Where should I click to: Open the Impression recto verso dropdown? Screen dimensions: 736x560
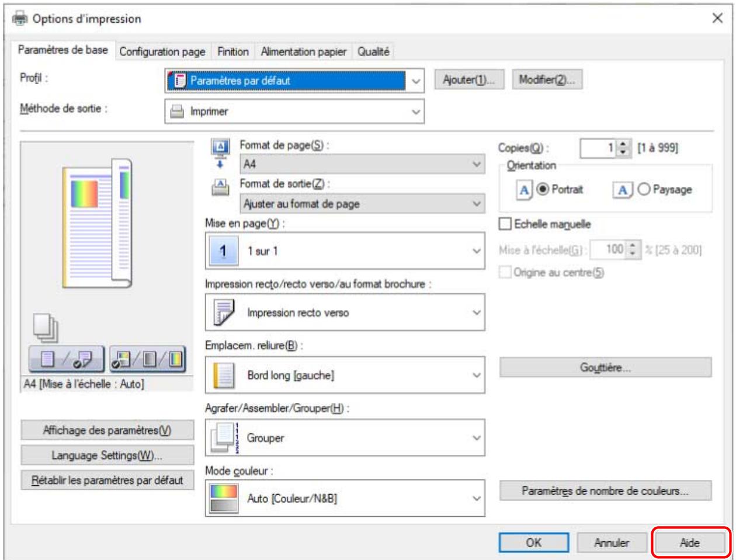[x=345, y=312]
